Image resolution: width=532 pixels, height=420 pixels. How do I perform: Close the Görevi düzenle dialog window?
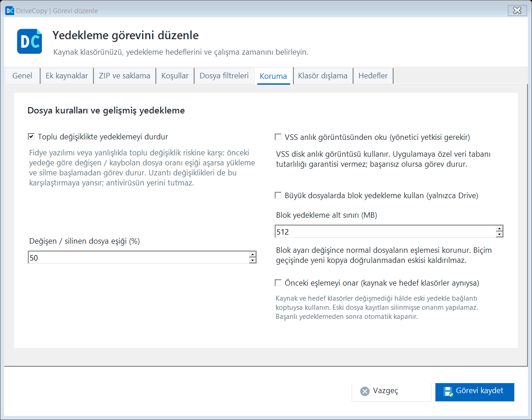tap(517, 10)
